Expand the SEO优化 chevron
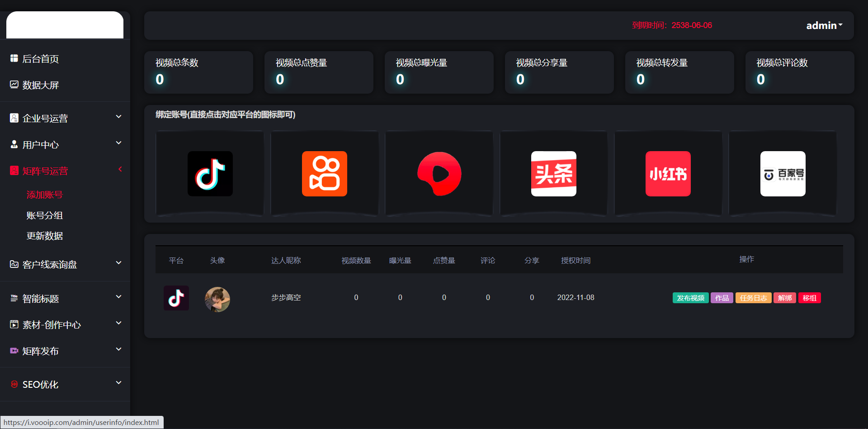The image size is (868, 429). click(119, 383)
